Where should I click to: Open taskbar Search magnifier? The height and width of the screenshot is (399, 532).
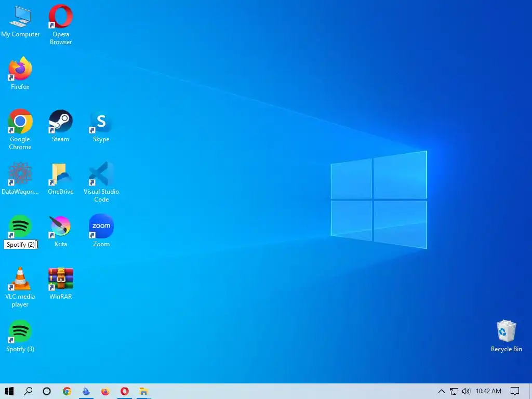pos(28,391)
